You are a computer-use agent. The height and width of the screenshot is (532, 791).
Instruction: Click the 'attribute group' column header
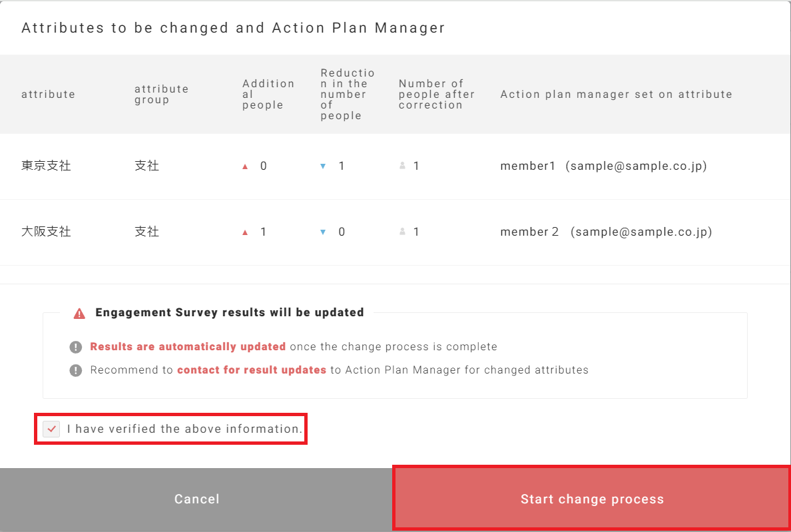(x=161, y=95)
